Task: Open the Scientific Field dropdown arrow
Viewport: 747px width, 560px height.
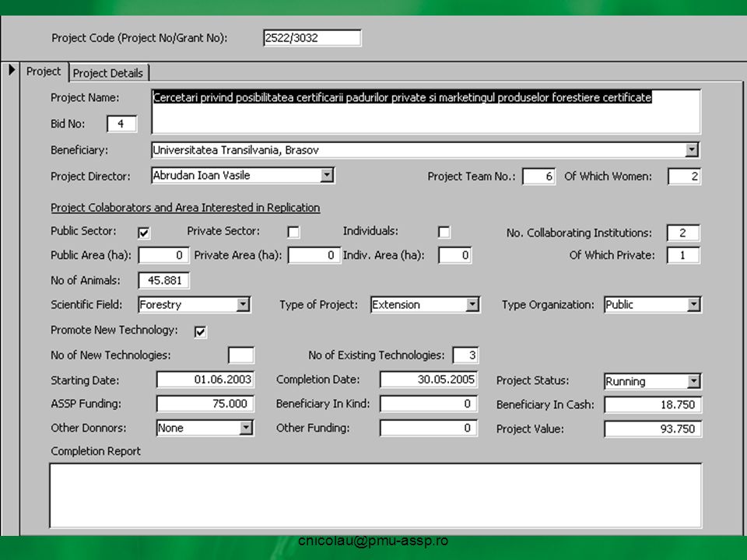Action: pos(243,305)
